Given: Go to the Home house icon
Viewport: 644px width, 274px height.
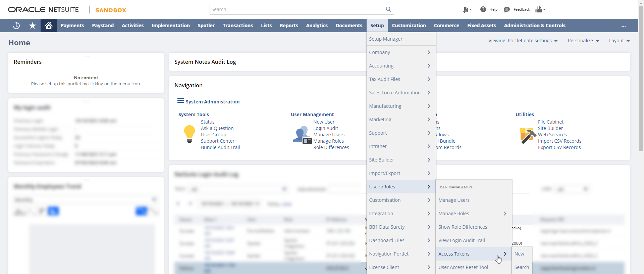Looking at the screenshot, I should [x=49, y=26].
